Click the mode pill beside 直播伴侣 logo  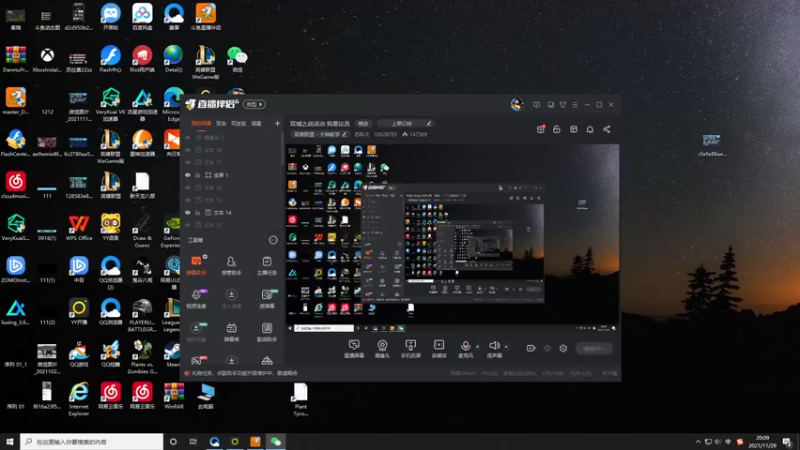(254, 104)
